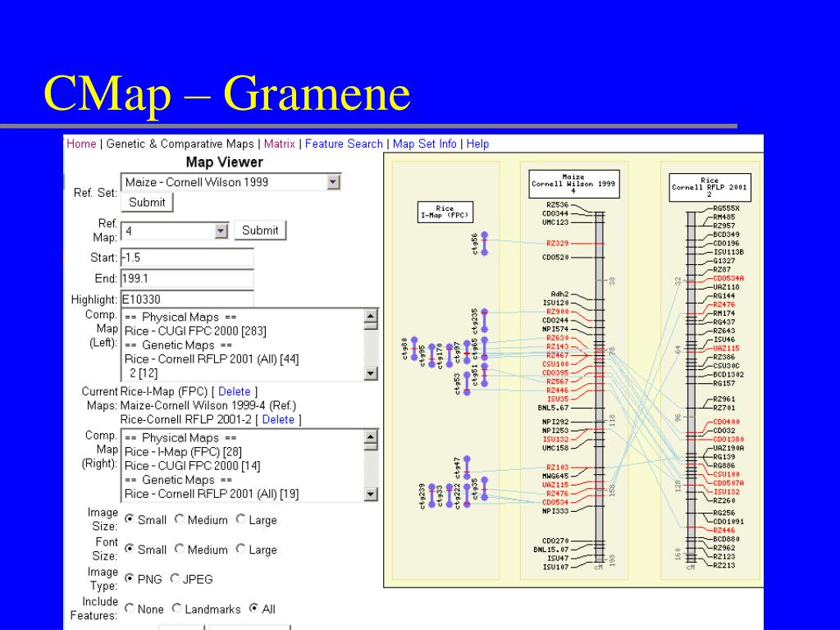Screen dimensions: 840x630
Task: Choose PNG image type
Action: click(129, 578)
